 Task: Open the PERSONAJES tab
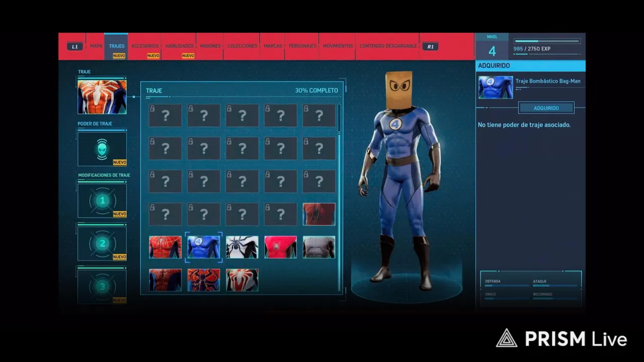[302, 46]
